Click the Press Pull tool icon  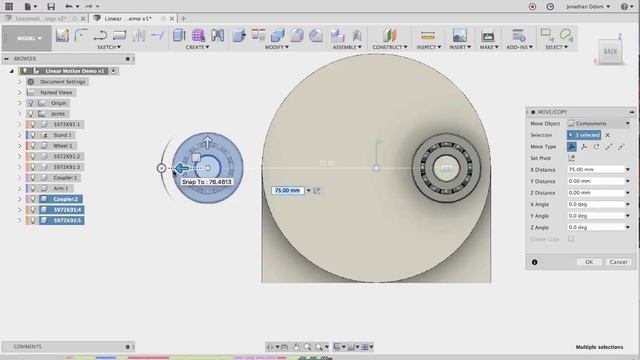tap(239, 36)
